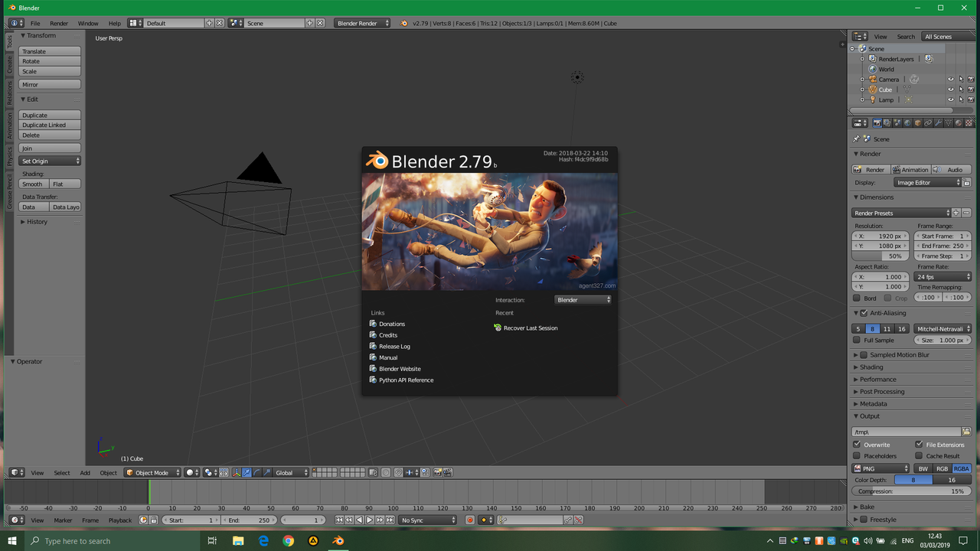Screen dimensions: 980x551
Task: Open the Window menu in top bar
Action: click(88, 24)
